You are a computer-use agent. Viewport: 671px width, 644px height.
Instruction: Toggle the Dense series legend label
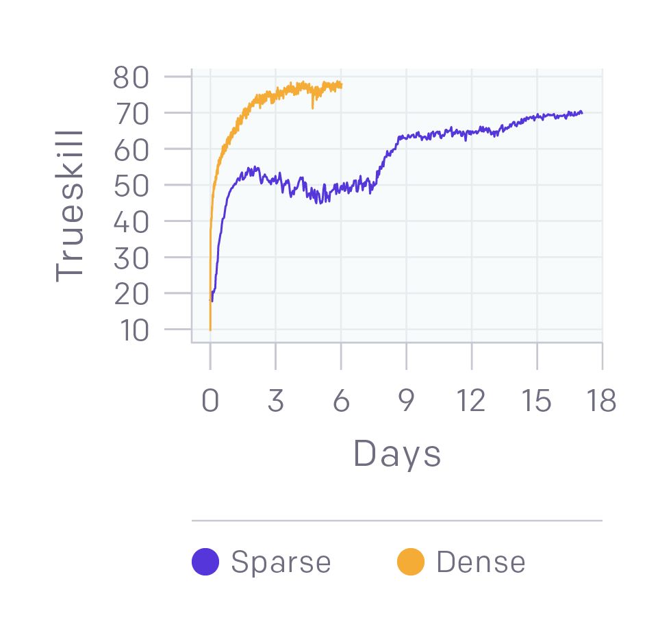point(481,562)
